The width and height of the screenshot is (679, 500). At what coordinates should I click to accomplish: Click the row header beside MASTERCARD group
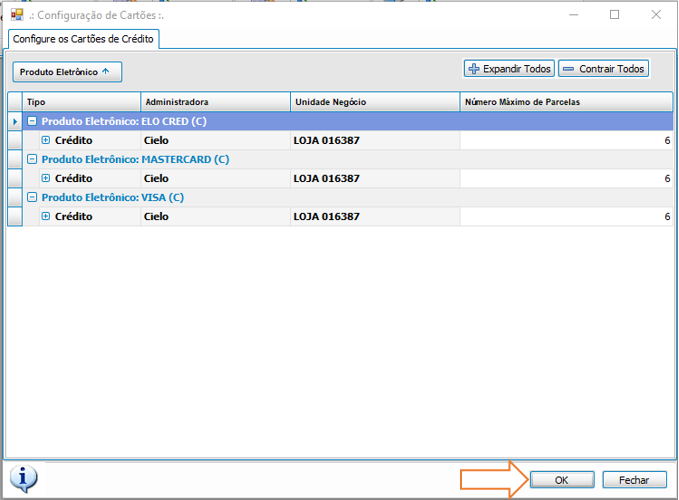[x=15, y=159]
